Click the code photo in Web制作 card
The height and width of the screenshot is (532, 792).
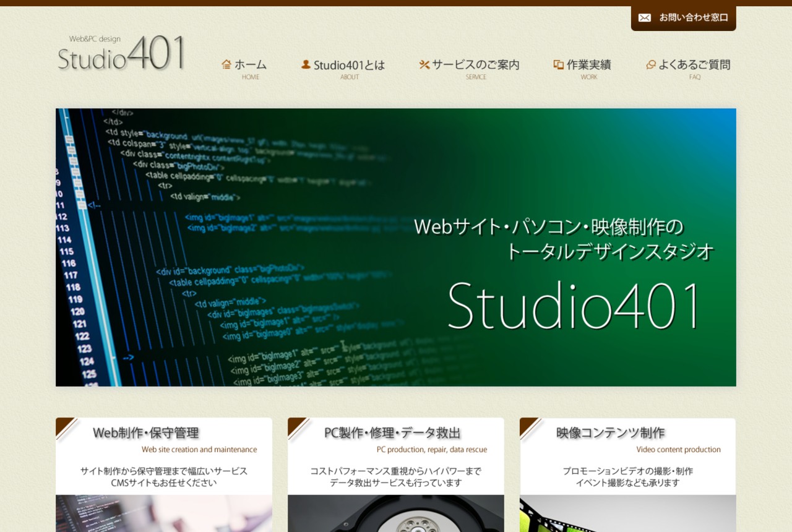coord(164,513)
